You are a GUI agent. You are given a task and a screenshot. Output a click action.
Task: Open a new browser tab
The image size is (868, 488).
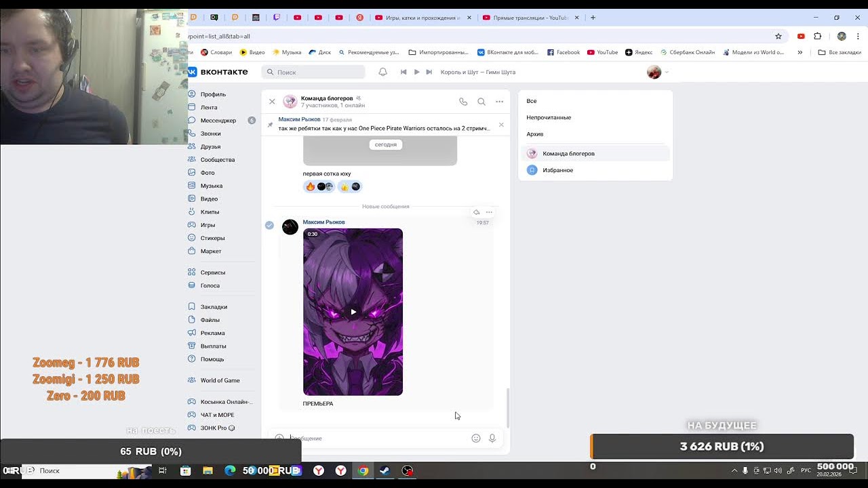(x=593, y=18)
